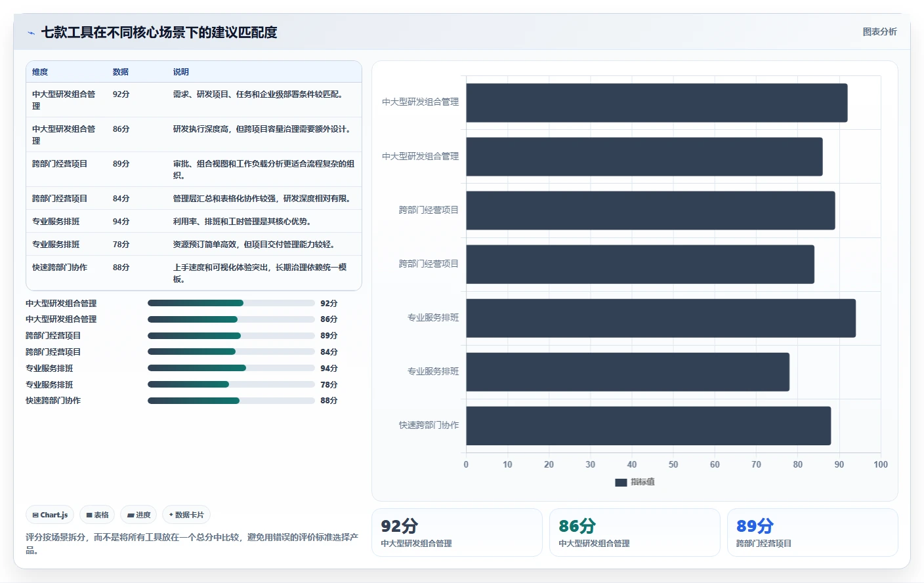Click the description starting with 审批、组合视图
The image size is (924, 583).
(x=264, y=170)
